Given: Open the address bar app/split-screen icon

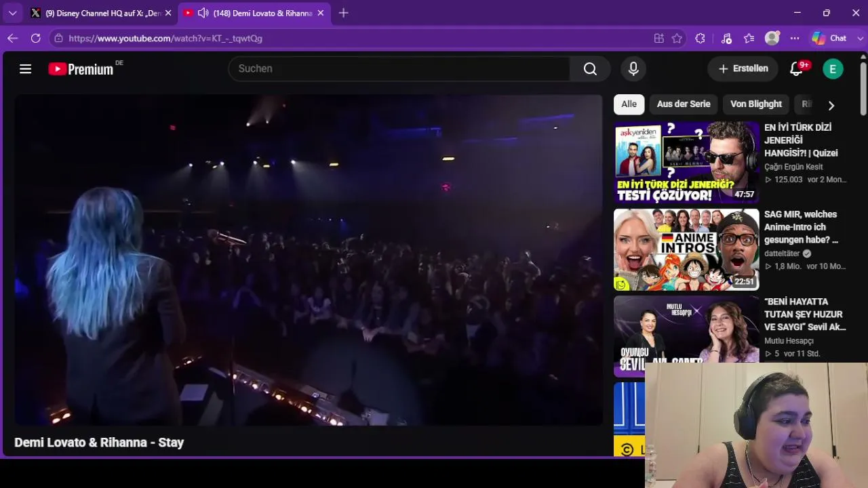Looking at the screenshot, I should (x=658, y=38).
